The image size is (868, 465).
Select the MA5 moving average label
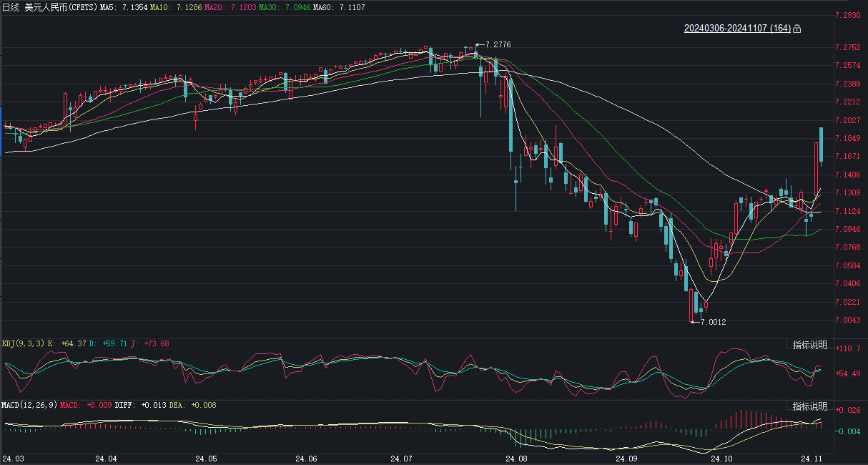click(x=107, y=6)
